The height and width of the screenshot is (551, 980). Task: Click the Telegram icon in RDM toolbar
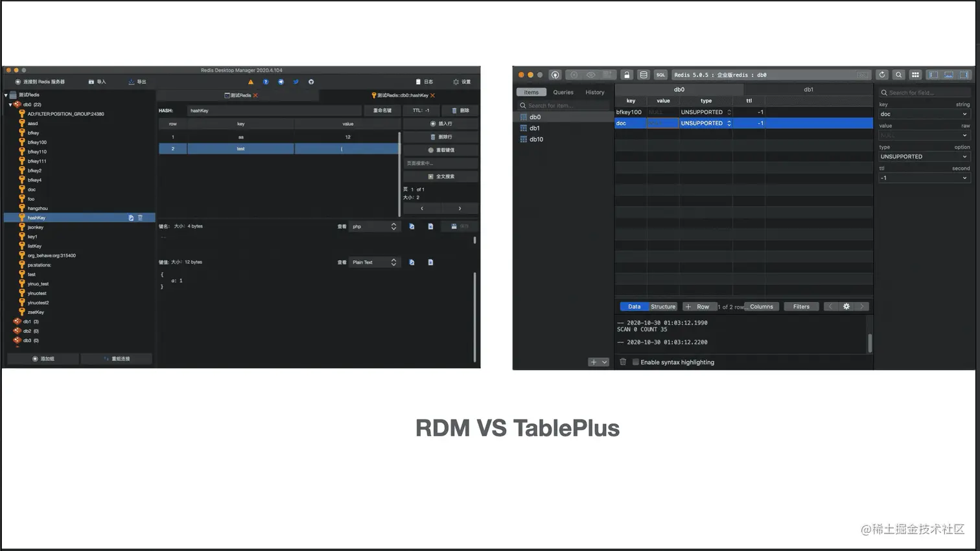click(281, 82)
